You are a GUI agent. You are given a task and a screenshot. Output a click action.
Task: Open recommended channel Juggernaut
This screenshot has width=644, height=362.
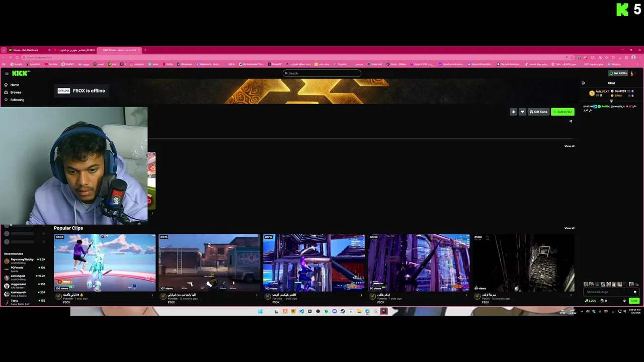pos(25,285)
